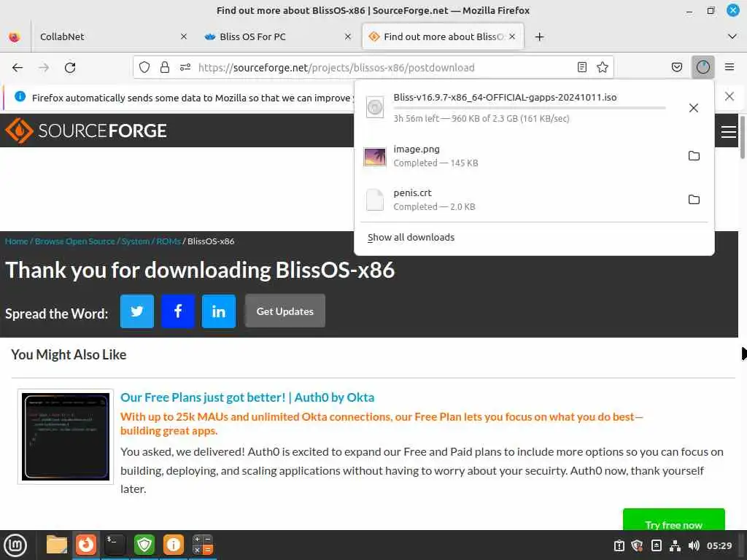Image resolution: width=747 pixels, height=560 pixels.
Task: Click the page vertical scrollbar
Action: (742, 136)
